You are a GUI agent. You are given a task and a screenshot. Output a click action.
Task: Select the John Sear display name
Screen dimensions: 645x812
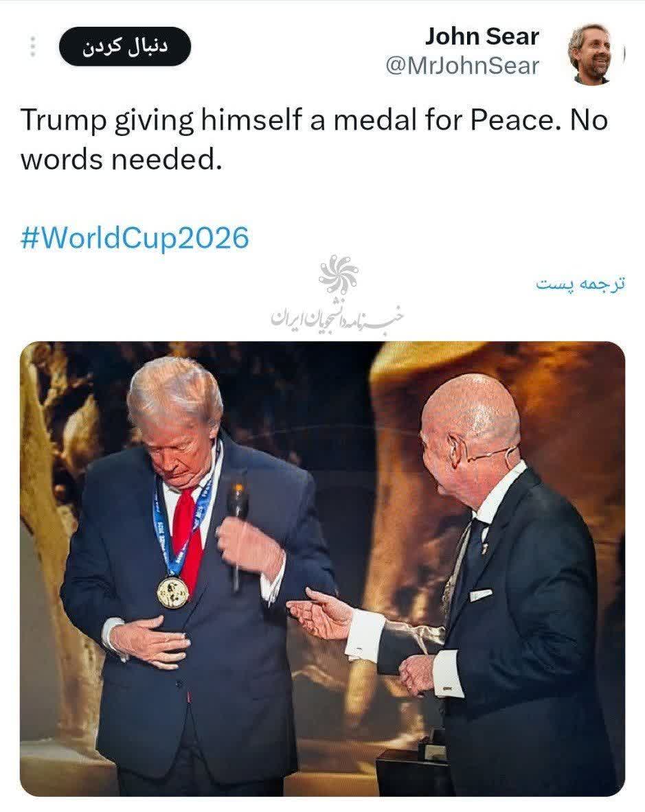[x=482, y=37]
